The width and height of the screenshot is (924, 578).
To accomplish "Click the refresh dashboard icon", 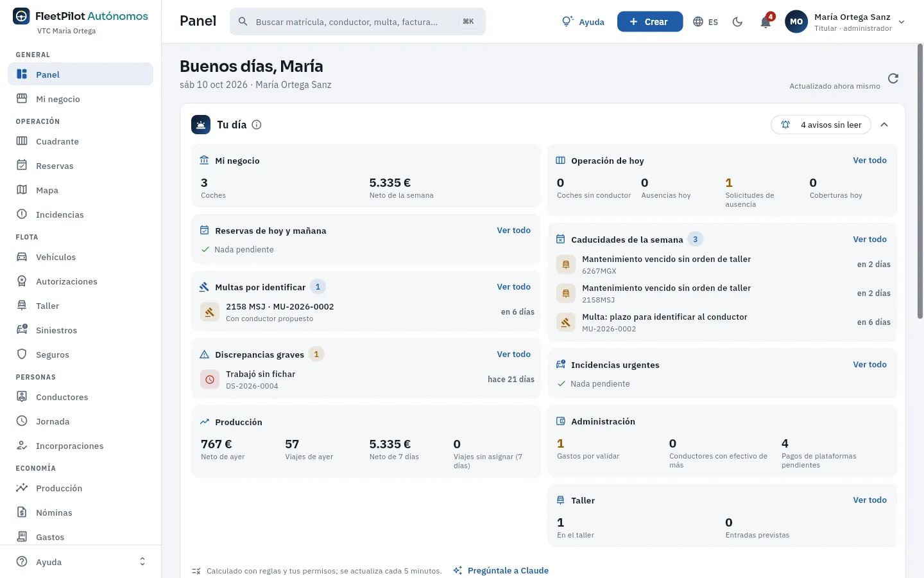I will click(x=893, y=78).
